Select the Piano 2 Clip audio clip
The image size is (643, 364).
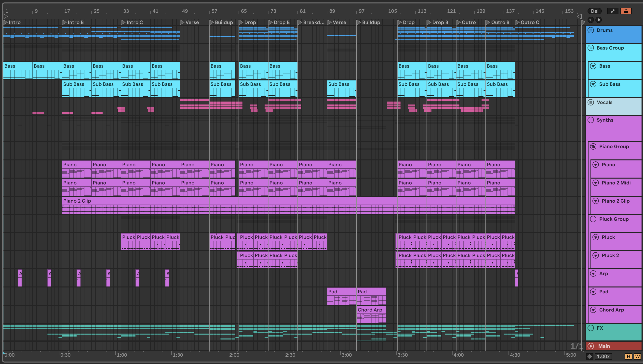(x=288, y=205)
